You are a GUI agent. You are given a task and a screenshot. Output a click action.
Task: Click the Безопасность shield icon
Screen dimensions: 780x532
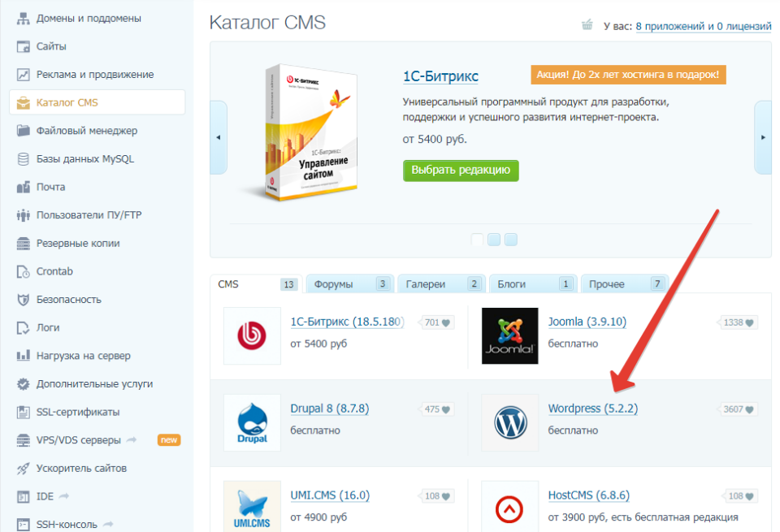coord(23,300)
